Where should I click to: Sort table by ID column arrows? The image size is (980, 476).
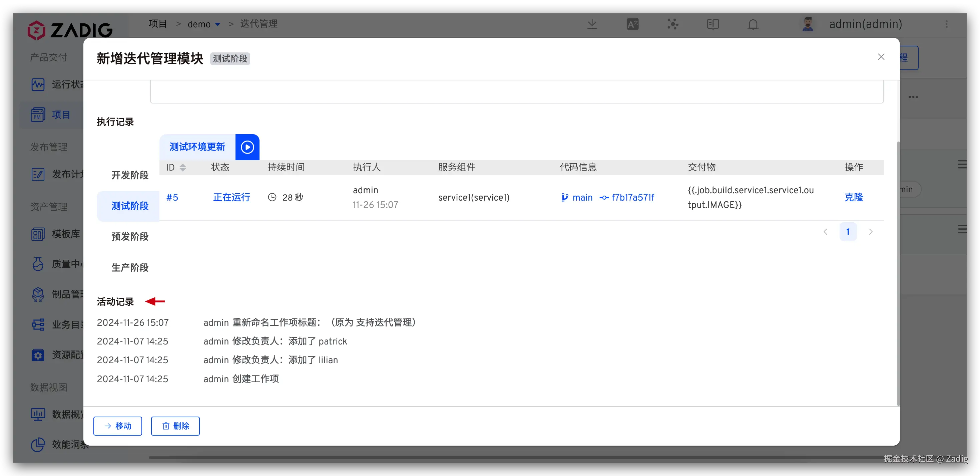click(x=182, y=167)
